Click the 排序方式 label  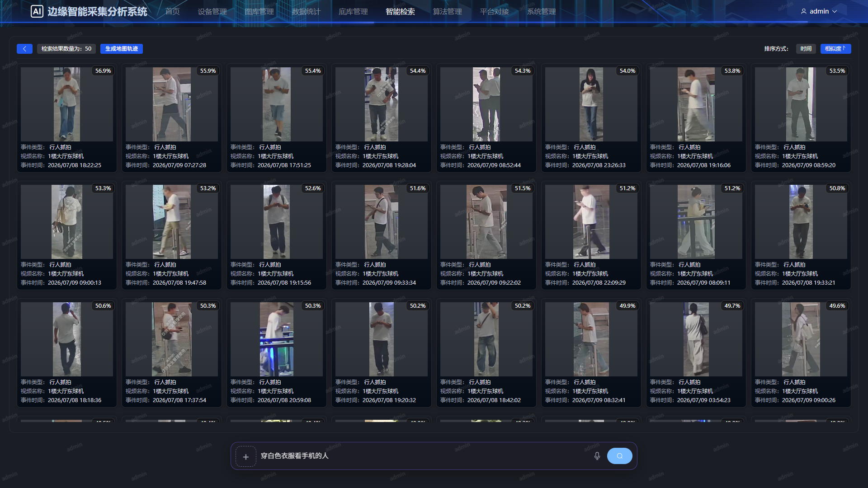pos(776,49)
